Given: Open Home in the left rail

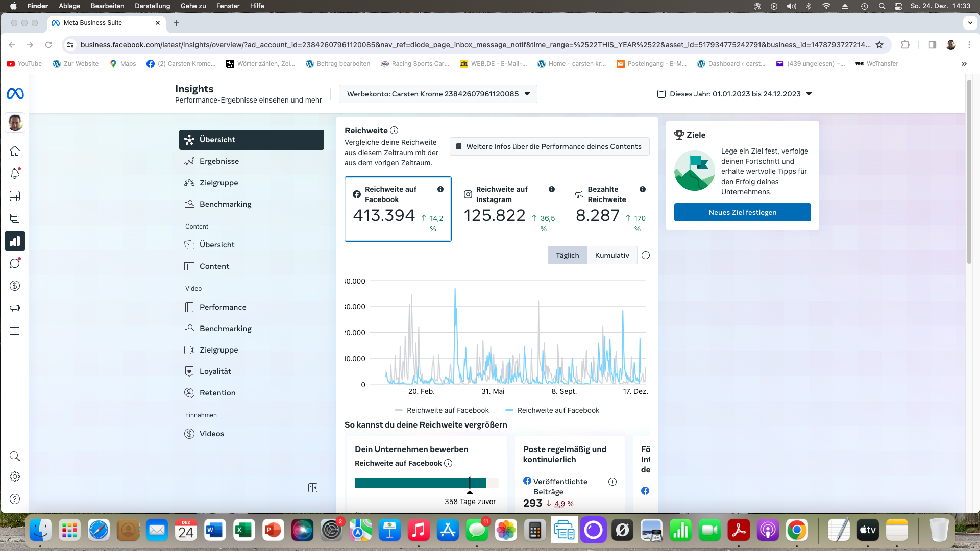Looking at the screenshot, I should coord(15,151).
